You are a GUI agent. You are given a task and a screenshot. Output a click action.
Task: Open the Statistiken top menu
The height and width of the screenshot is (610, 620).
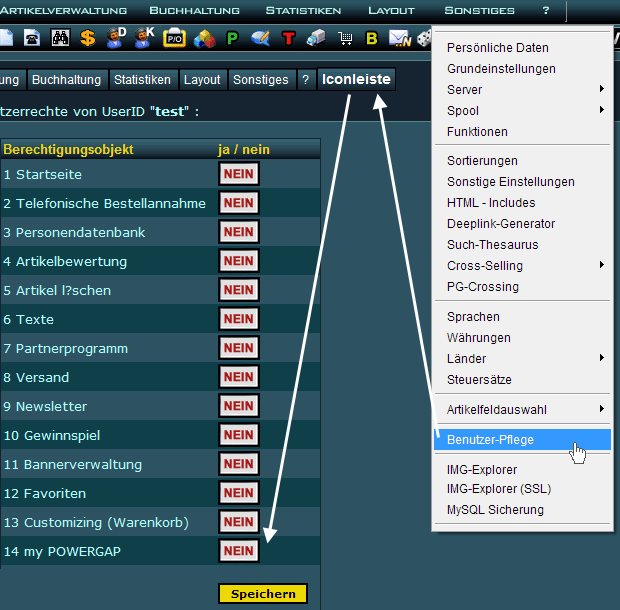(x=303, y=11)
